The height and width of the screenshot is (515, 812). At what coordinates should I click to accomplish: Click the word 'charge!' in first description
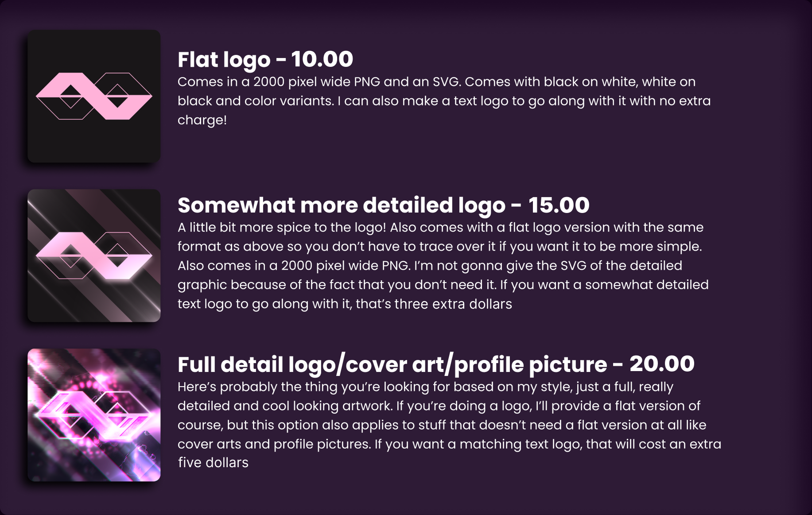202,120
